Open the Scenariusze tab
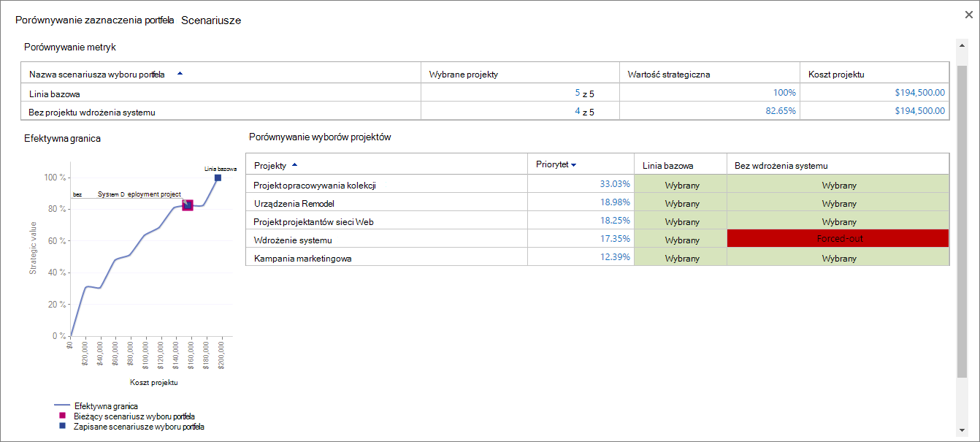This screenshot has width=980, height=442. tap(211, 20)
